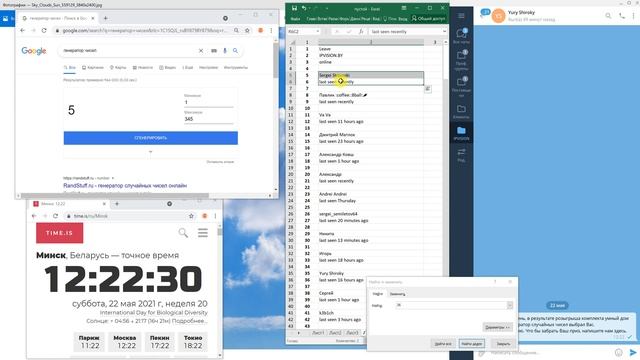Open the Telegram chat more-options menu
Screen dimensions: 640x360
coord(633,16)
